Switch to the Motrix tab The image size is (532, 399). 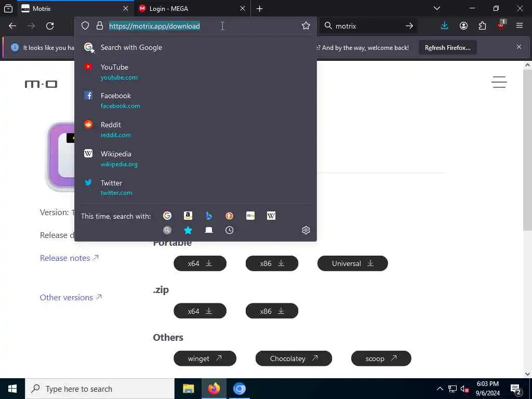pos(75,9)
